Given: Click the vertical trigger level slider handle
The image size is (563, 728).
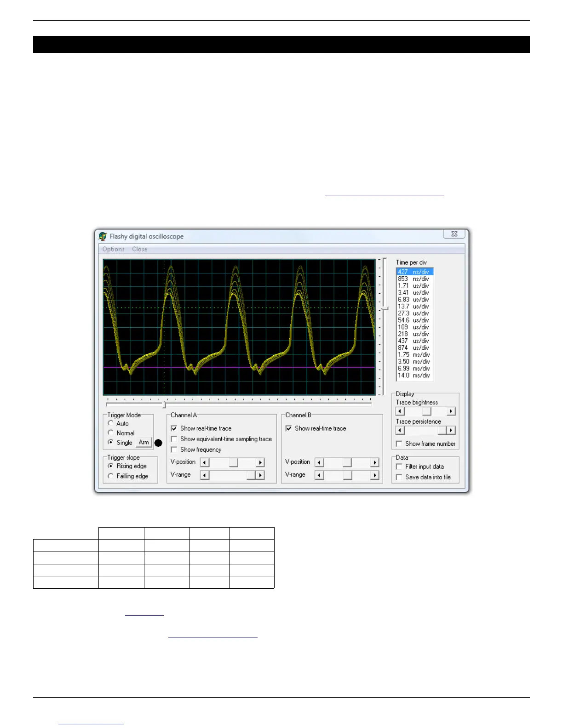Looking at the screenshot, I should click(x=385, y=308).
